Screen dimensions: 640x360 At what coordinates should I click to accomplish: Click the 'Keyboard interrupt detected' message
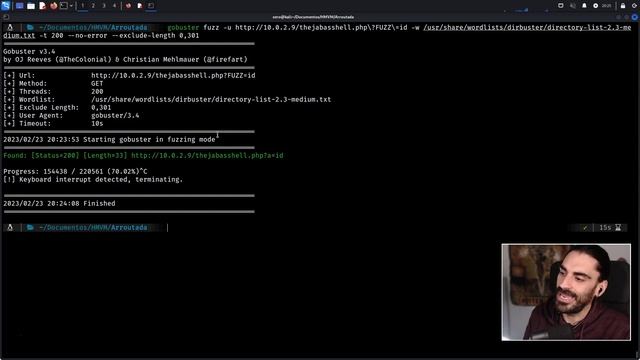[93, 180]
